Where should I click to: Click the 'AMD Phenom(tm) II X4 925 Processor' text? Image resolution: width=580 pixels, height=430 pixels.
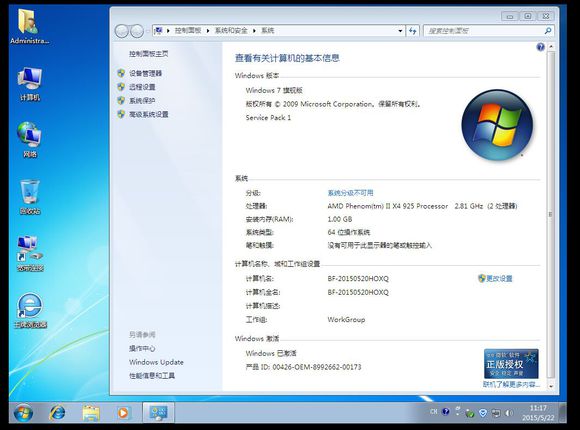point(387,206)
